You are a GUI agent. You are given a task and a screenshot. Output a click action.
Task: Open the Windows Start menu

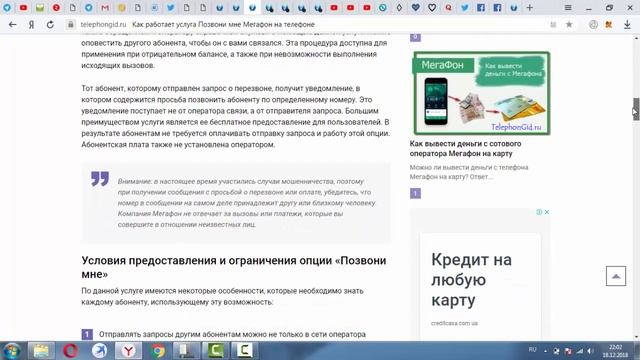point(11,351)
